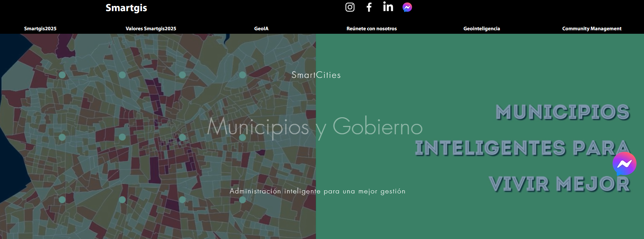Open the floating Messenger chat bubble
Image resolution: width=644 pixels, height=239 pixels.
tap(624, 164)
